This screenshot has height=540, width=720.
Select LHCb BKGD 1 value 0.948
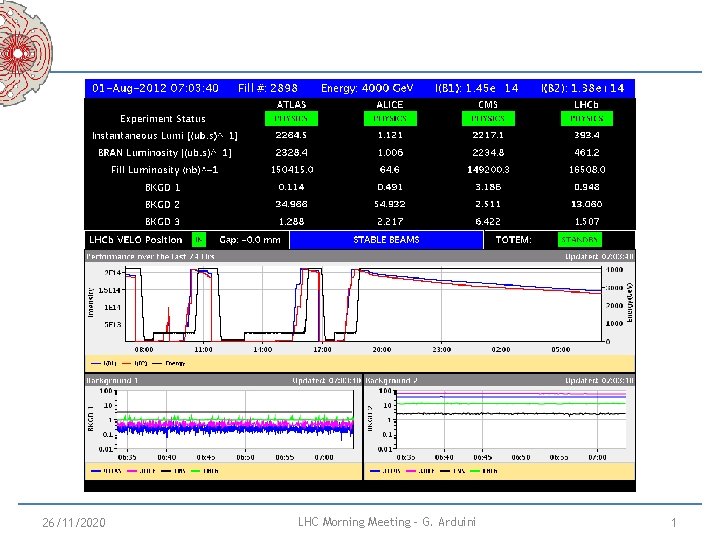(586, 187)
